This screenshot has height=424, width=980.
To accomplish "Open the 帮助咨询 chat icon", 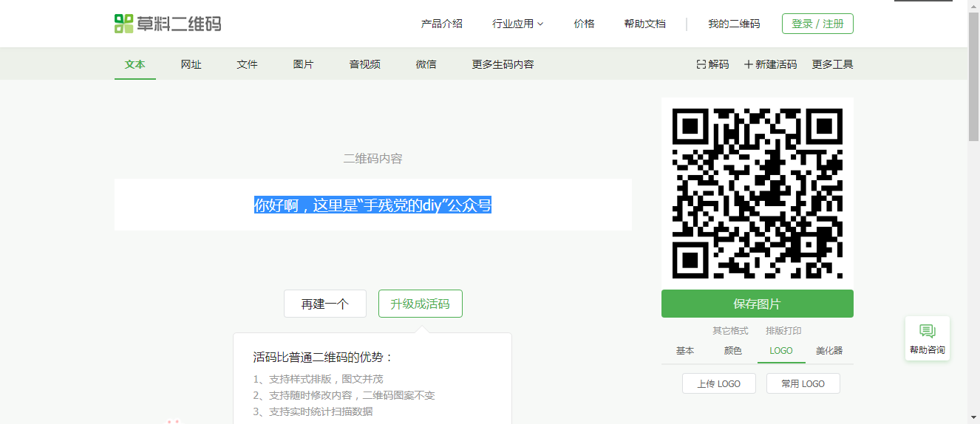I will tap(927, 331).
